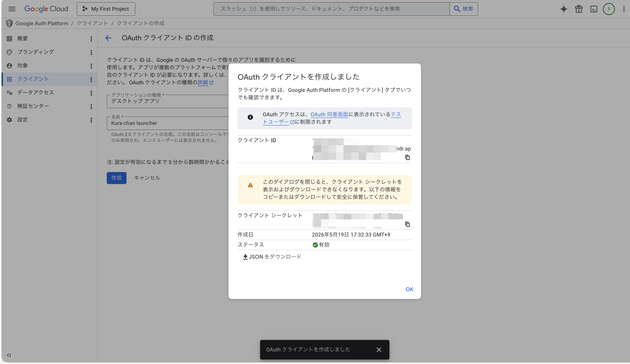Open the three-dot menu beside データアクセス

point(91,93)
